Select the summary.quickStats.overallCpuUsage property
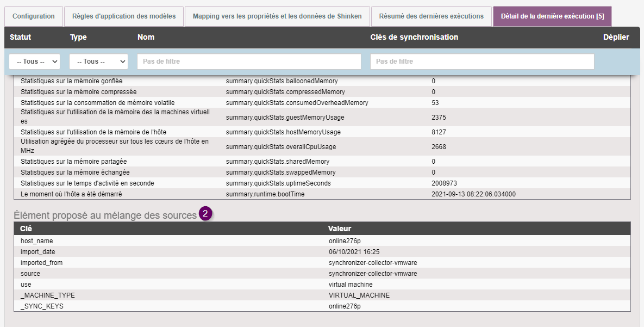644x327 pixels. tap(281, 147)
